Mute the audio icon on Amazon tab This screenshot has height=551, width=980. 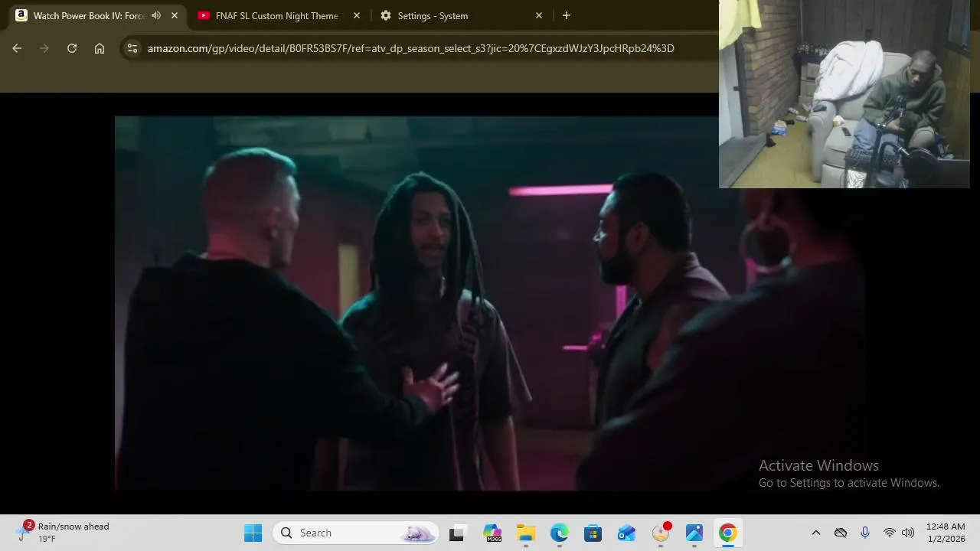(x=156, y=15)
